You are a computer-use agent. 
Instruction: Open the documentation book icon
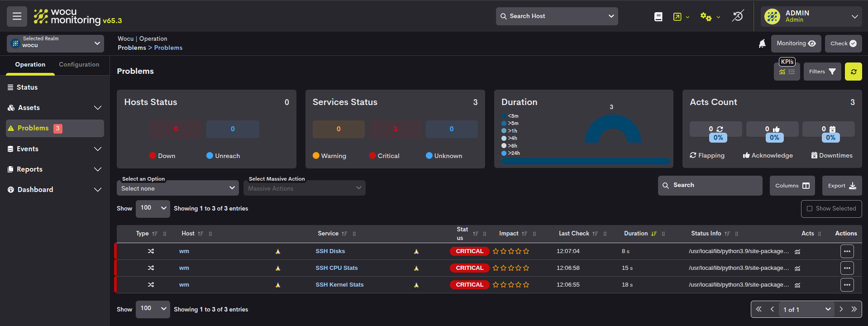pyautogui.click(x=658, y=17)
